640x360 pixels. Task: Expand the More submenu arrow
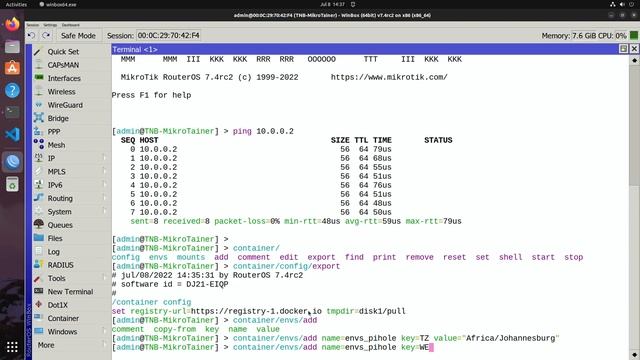[104, 345]
